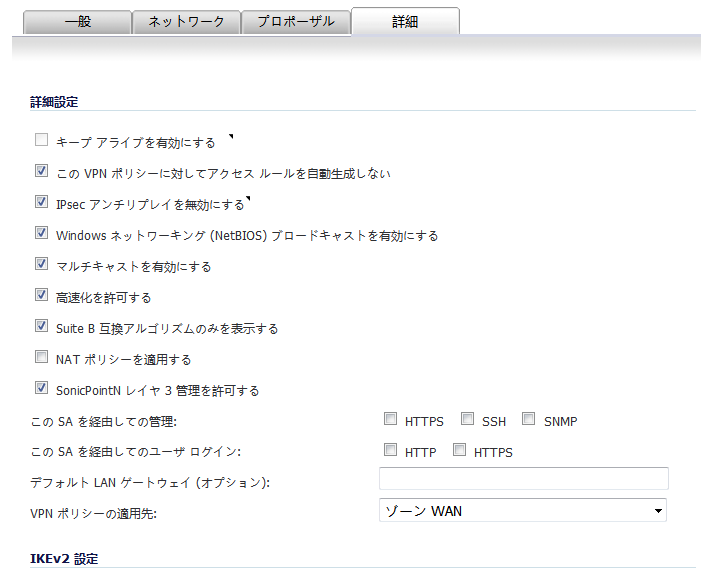Click the 詳細設定 section heading
The width and height of the screenshot is (702, 587).
point(54,102)
